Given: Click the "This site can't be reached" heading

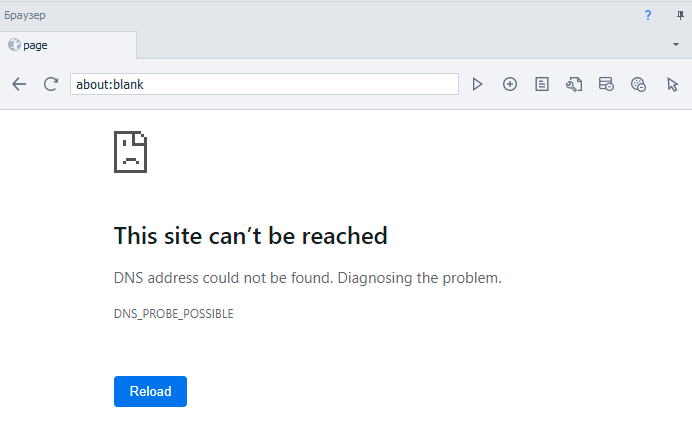Looking at the screenshot, I should (x=251, y=236).
